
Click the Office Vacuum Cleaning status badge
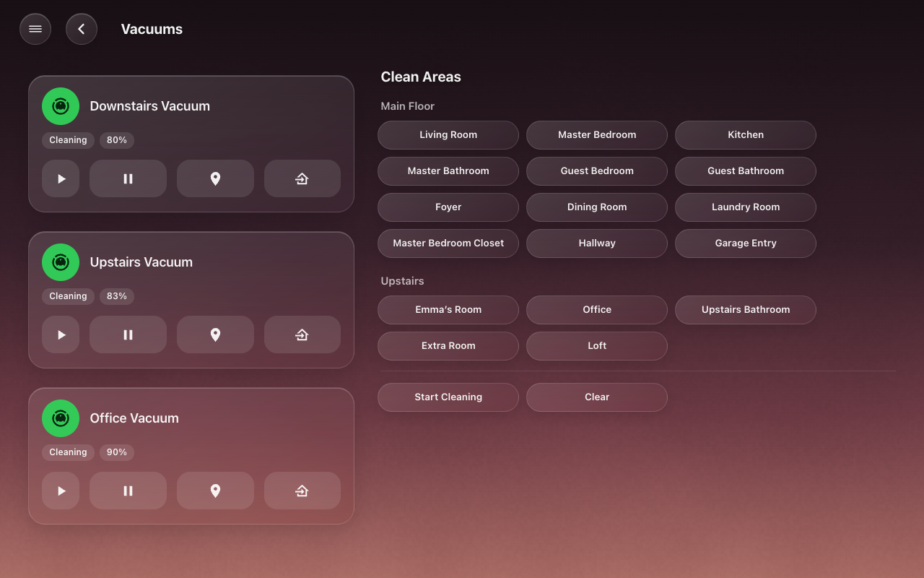pos(68,452)
